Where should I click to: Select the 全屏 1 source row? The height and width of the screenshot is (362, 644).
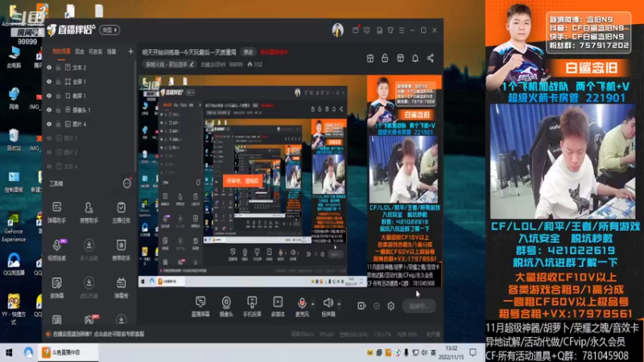[89, 82]
